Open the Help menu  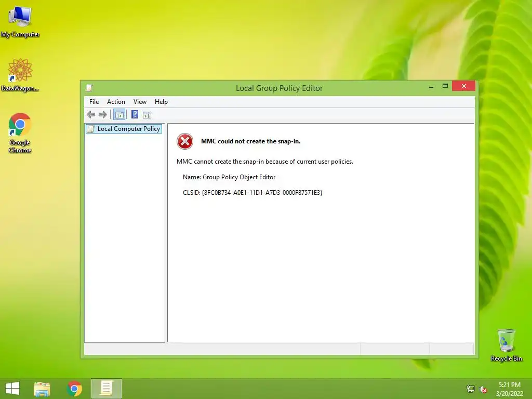click(161, 102)
